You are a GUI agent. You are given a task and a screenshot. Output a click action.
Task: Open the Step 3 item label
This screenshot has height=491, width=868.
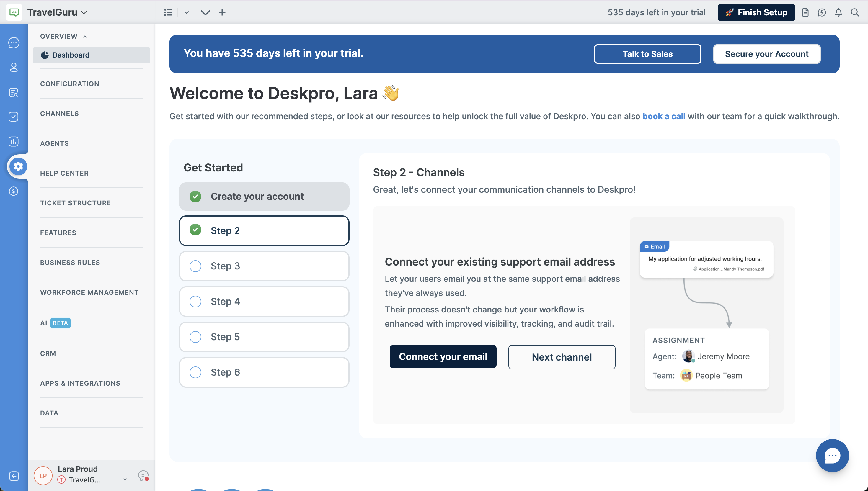point(225,266)
